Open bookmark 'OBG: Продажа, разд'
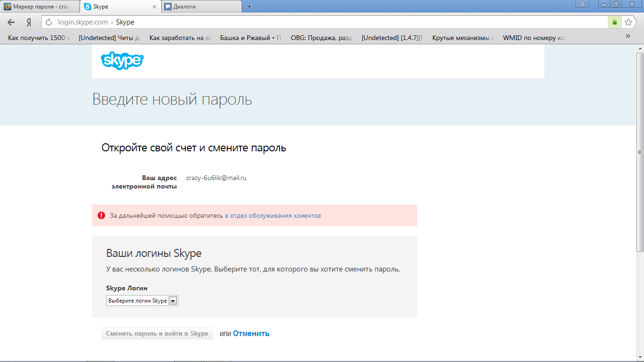 [322, 38]
